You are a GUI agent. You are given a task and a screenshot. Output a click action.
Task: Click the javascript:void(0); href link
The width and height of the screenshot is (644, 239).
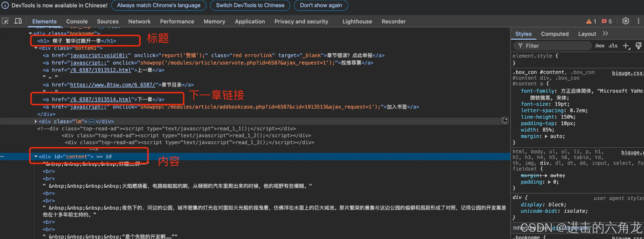pyautogui.click(x=99, y=55)
